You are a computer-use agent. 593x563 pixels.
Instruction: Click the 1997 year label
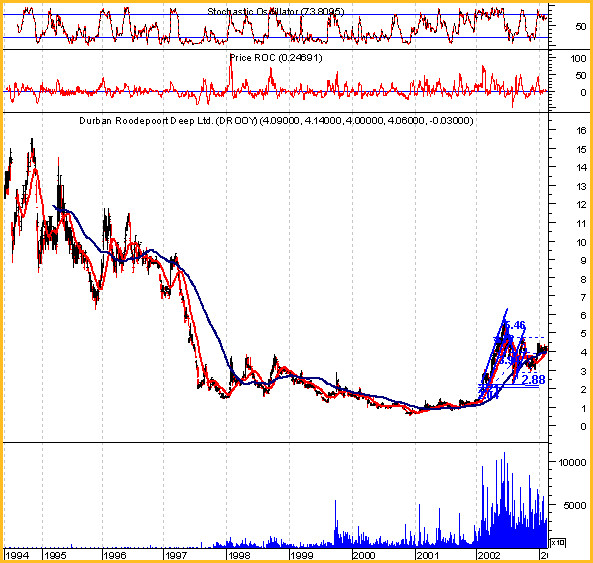[177, 555]
